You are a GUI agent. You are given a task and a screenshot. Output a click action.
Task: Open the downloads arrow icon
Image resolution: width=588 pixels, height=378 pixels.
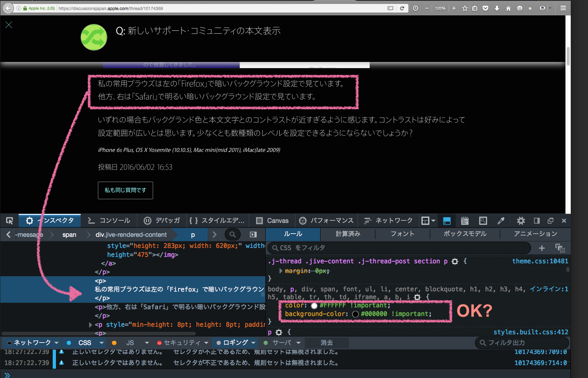(497, 8)
